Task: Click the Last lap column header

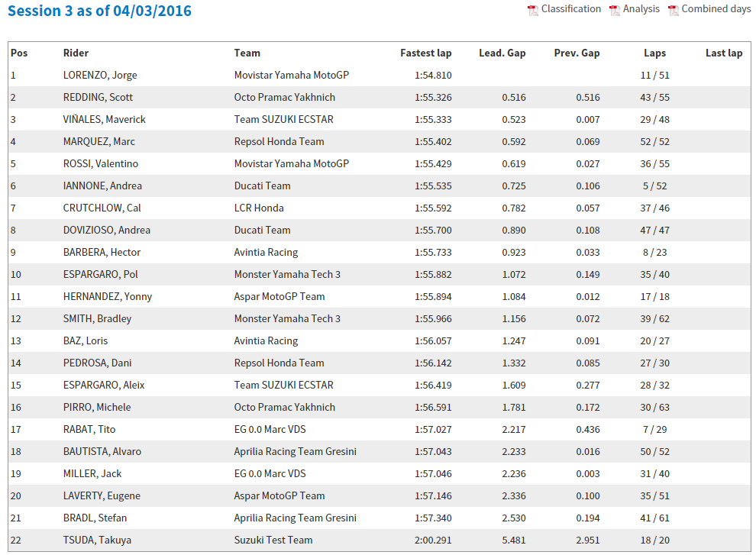Action: pyautogui.click(x=723, y=53)
